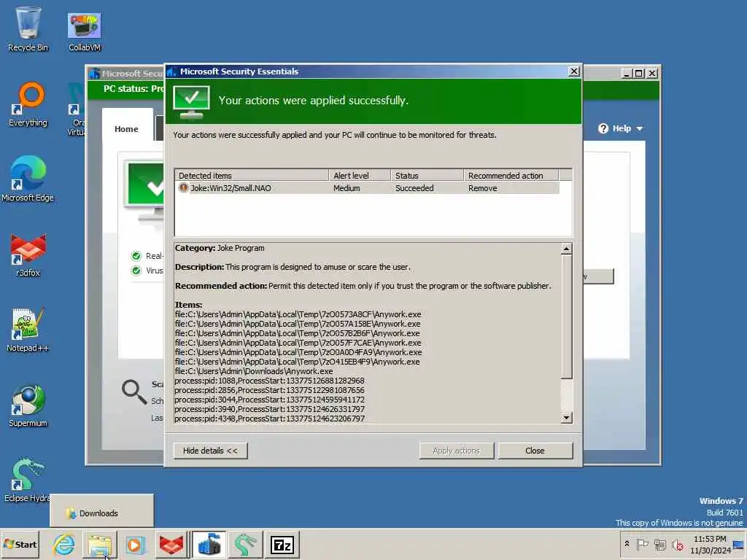Click the Real-time protection green check icon
Screen dimensions: 747x560
pyautogui.click(x=136, y=256)
